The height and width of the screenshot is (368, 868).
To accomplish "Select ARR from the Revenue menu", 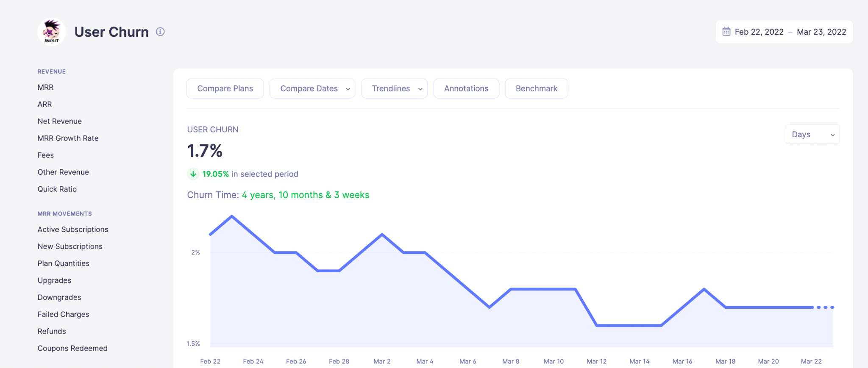I will pyautogui.click(x=45, y=104).
